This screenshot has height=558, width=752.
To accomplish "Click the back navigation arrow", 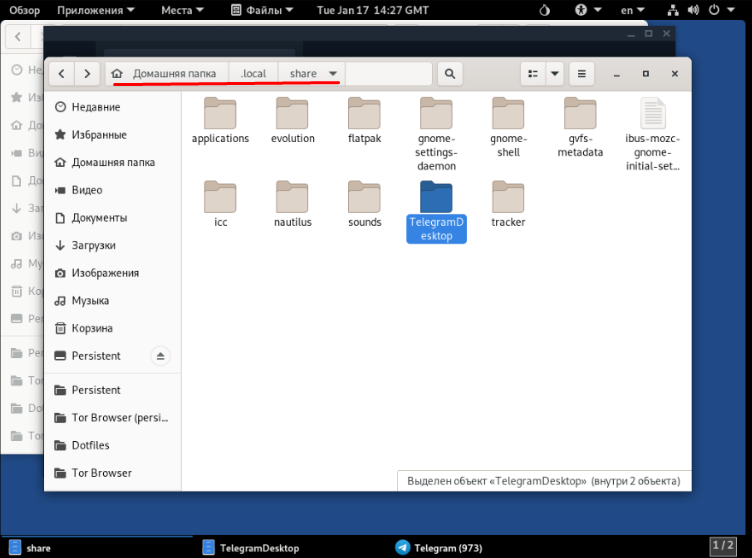I will tap(62, 74).
